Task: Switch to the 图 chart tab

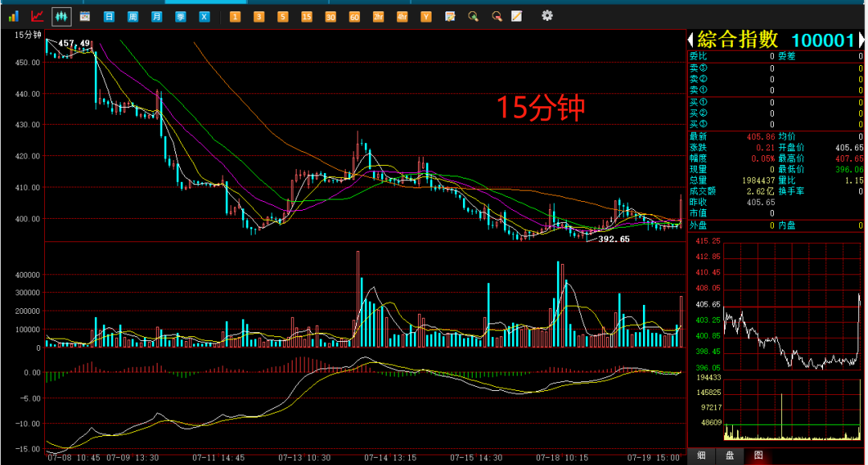Action: (759, 455)
